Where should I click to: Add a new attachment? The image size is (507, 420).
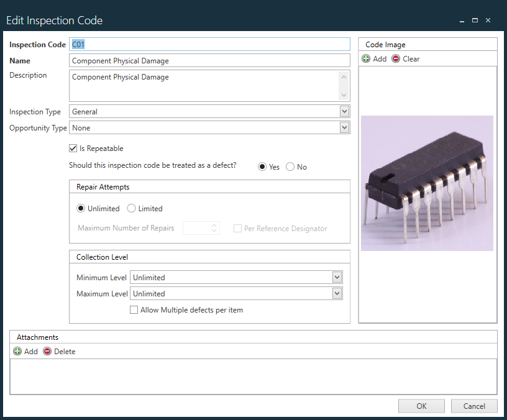click(x=25, y=351)
